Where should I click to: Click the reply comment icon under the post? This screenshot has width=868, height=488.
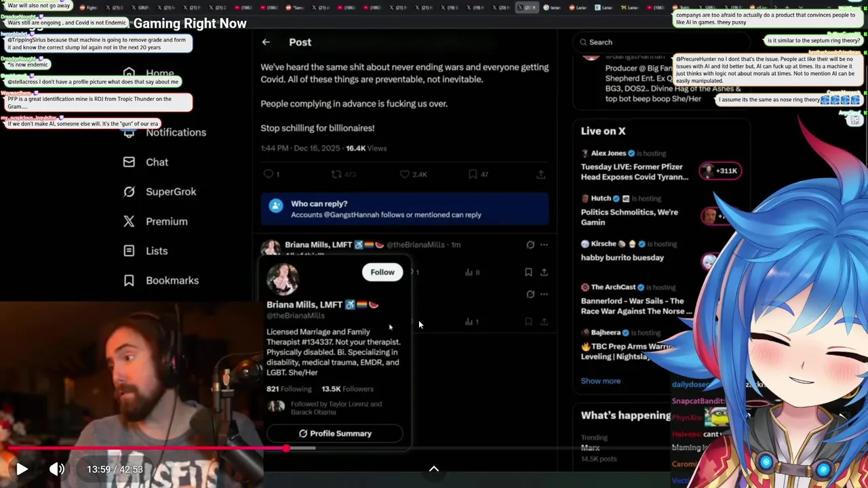[269, 174]
